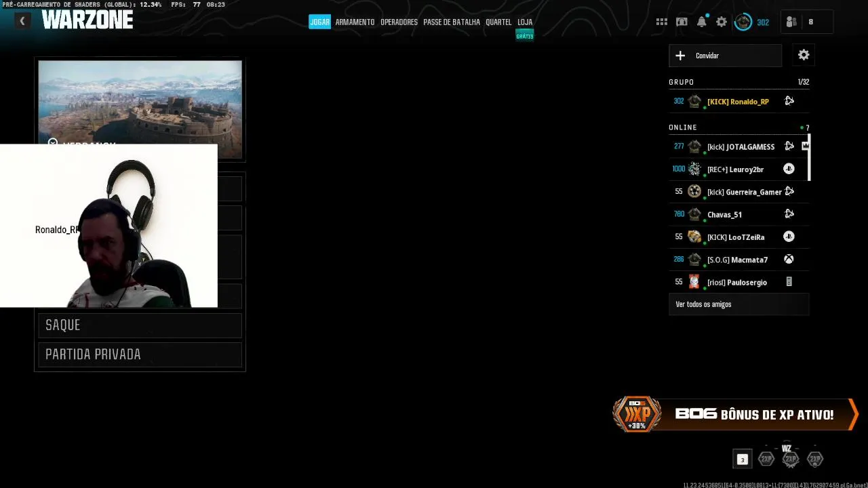Click the WARZONE logo
The image size is (868, 488).
tap(87, 20)
